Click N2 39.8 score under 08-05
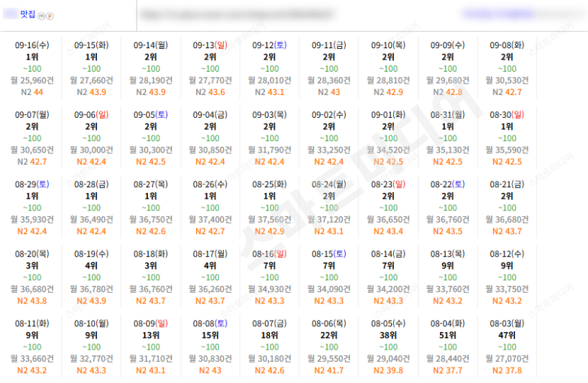The height and width of the screenshot is (383, 588). [388, 370]
